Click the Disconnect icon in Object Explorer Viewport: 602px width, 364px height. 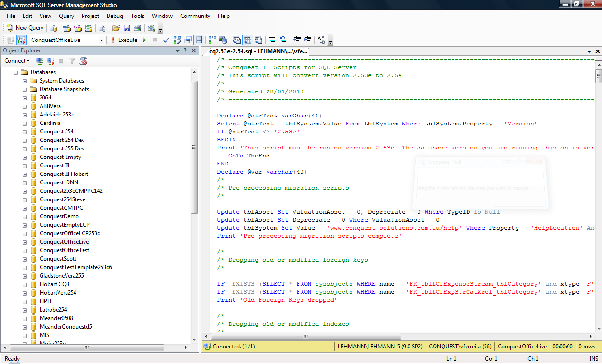[x=50, y=61]
